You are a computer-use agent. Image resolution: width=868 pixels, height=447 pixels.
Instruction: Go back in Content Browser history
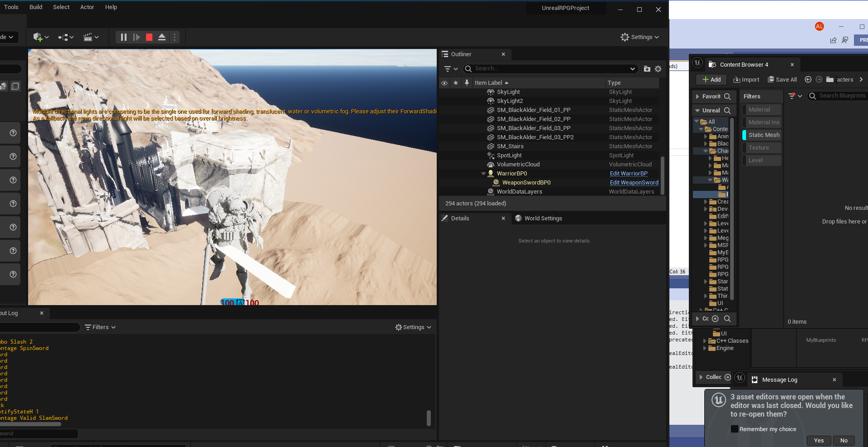pyautogui.click(x=808, y=79)
